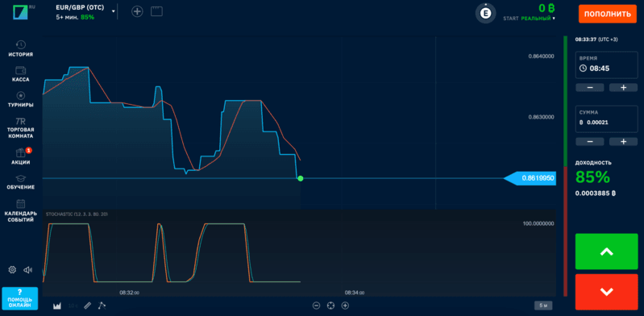Open the indicators tool icon
The width and height of the screenshot is (644, 316).
pos(102,306)
